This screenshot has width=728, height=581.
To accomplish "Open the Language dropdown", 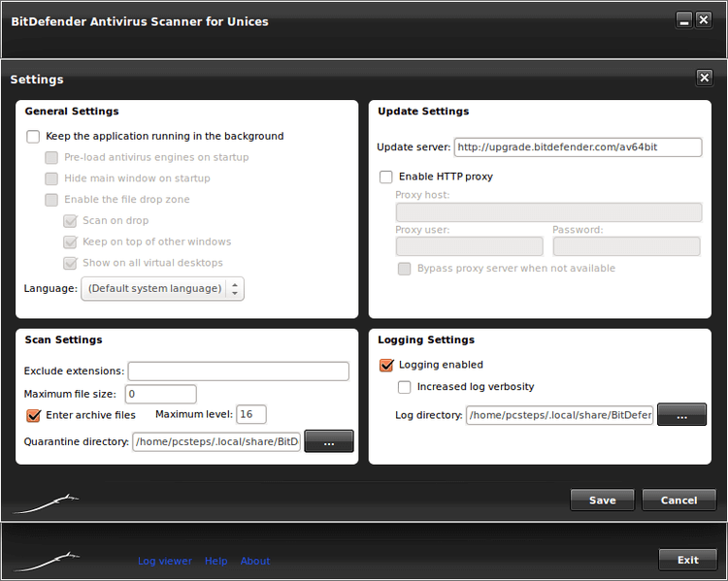I will (x=162, y=289).
